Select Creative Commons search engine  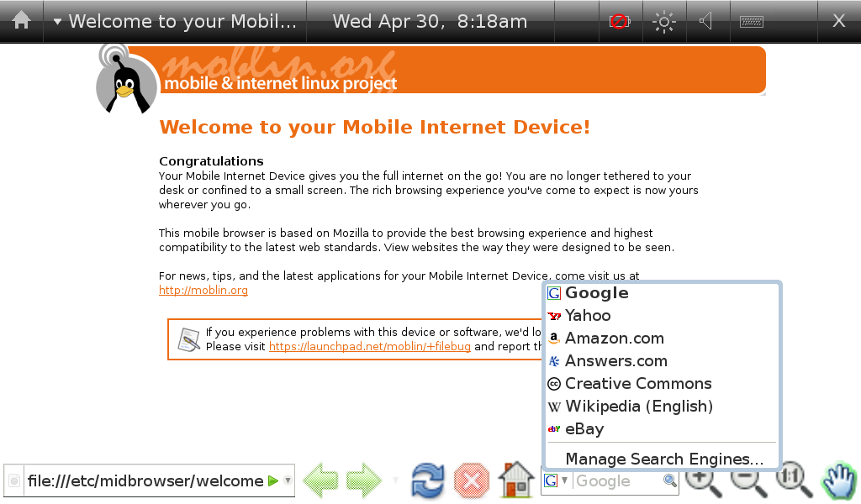click(662, 383)
